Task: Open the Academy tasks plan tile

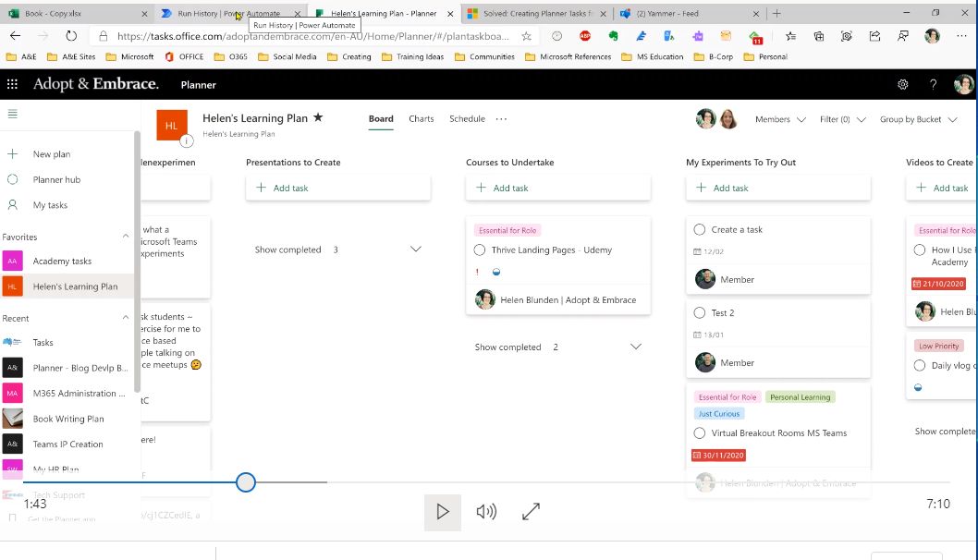Action: tap(12, 261)
